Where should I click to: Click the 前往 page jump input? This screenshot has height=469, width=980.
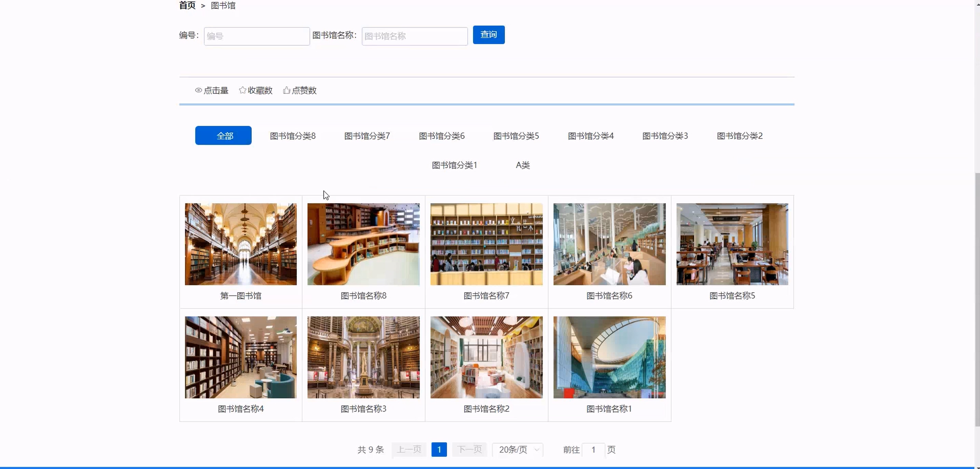(593, 450)
